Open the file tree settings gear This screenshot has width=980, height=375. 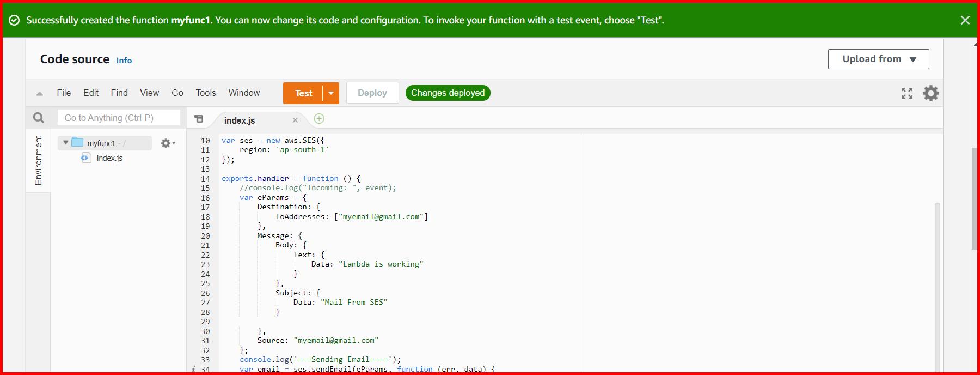[167, 143]
